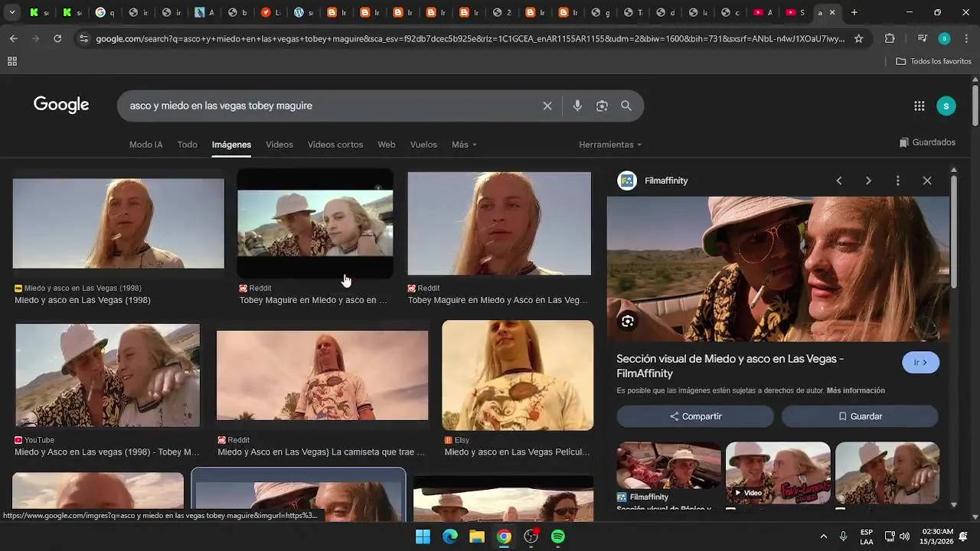Open Chrome profile avatar in toolbar
The image size is (980, 551).
coord(944,38)
